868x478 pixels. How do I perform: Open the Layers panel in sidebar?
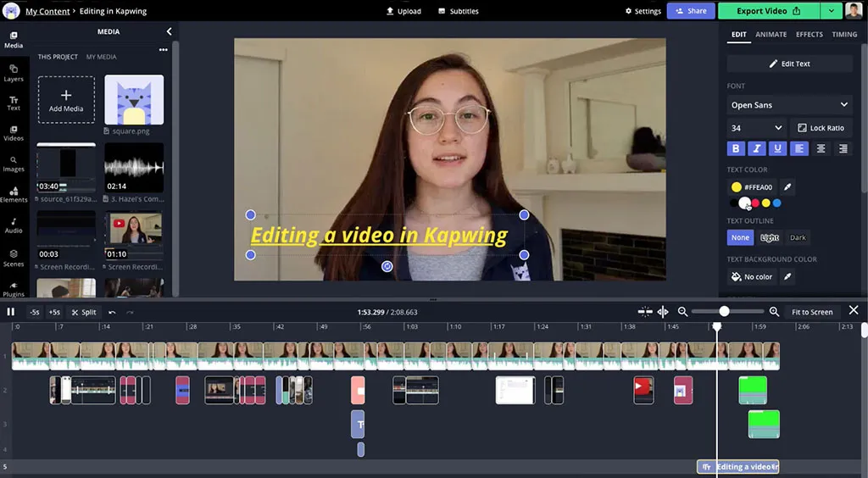click(14, 72)
